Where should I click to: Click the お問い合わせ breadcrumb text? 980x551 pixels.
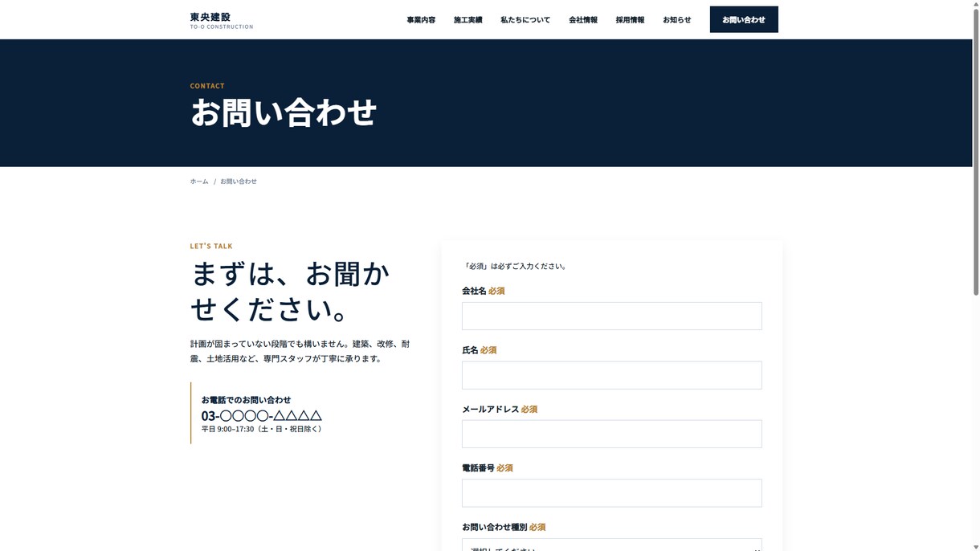coord(239,182)
